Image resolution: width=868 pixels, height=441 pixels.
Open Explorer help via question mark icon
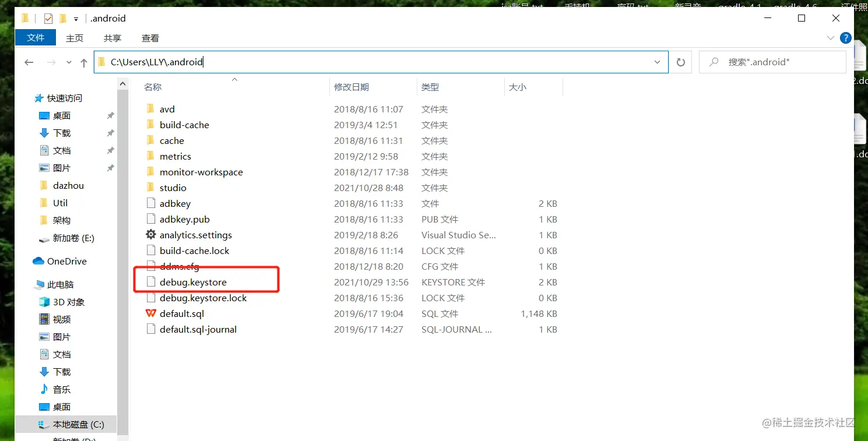[846, 38]
